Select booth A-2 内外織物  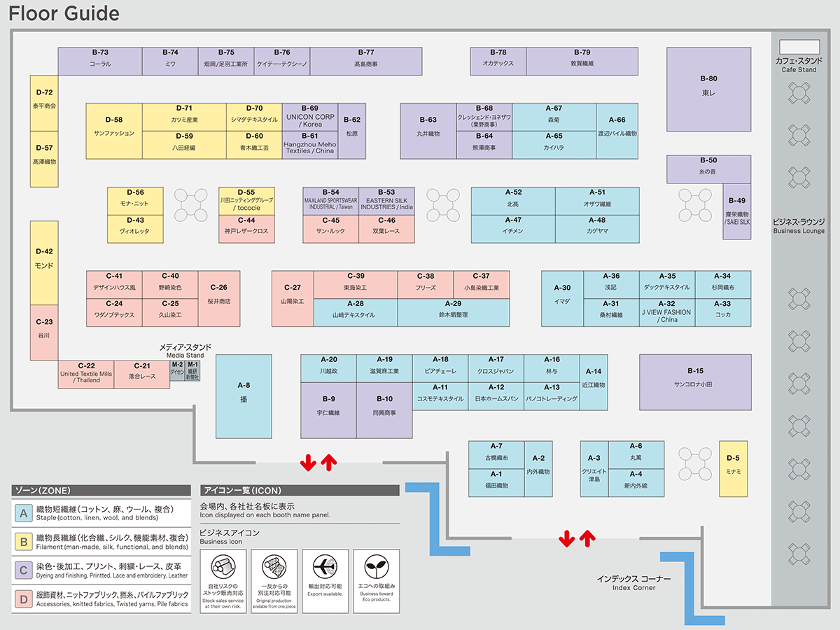point(538,468)
